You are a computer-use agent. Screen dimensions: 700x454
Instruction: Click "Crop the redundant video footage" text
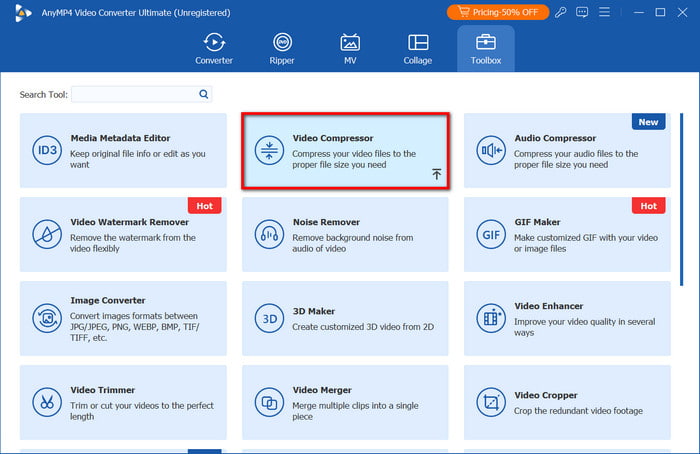(x=578, y=411)
